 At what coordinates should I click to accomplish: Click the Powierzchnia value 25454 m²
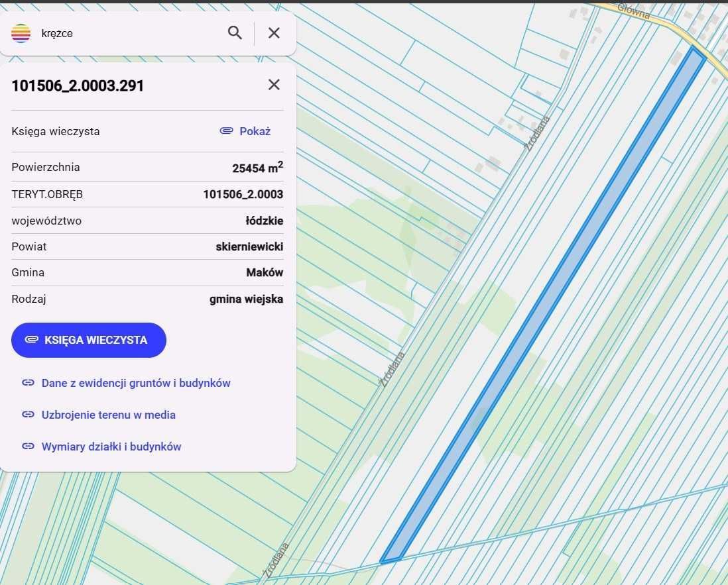click(257, 168)
